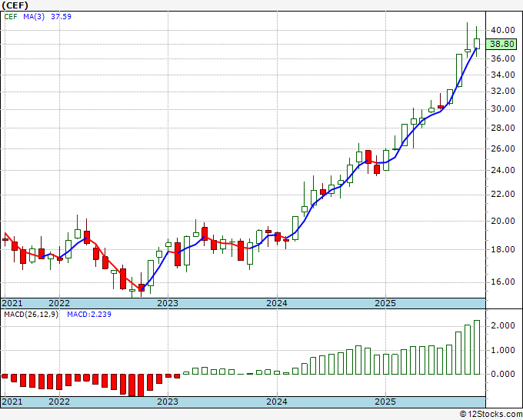
Task: Select the MA(3) 37.59 legend label
Action: click(x=47, y=16)
